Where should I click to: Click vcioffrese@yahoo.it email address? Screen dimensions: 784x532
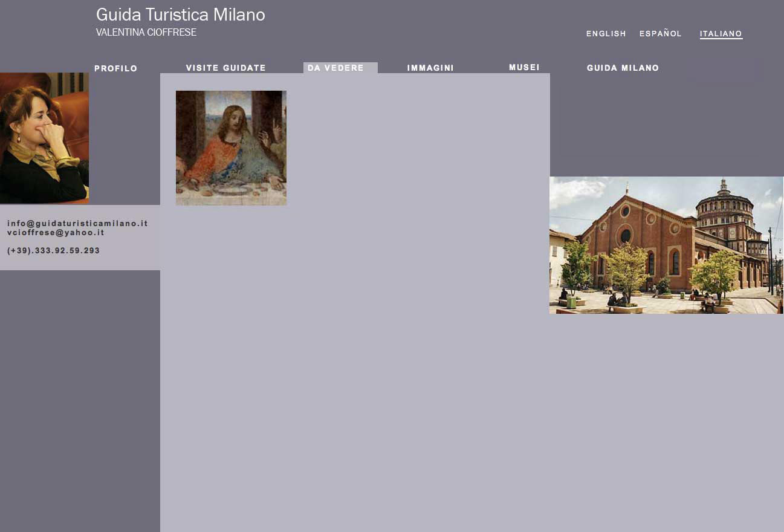[56, 233]
